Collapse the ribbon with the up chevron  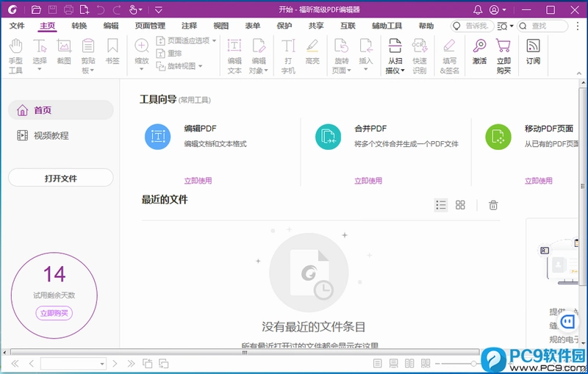click(579, 73)
